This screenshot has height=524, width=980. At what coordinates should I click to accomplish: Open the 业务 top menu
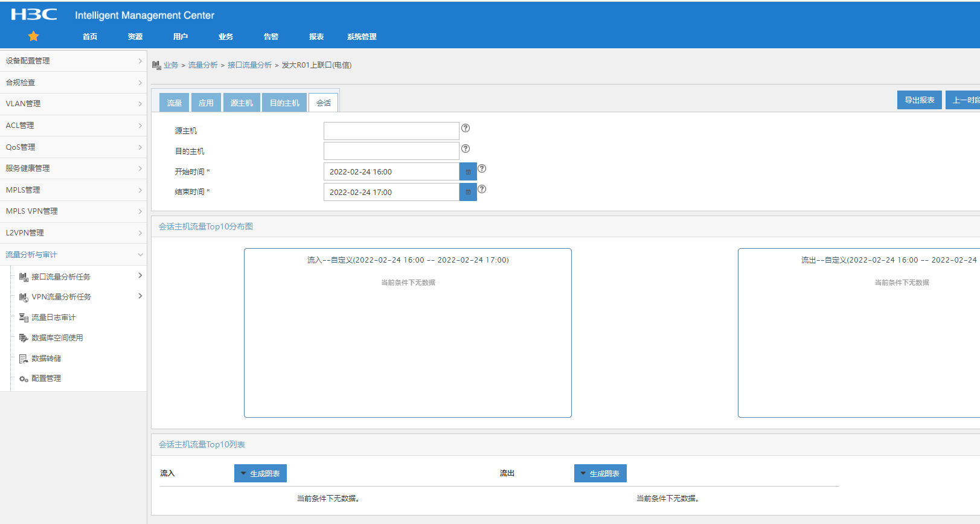[226, 37]
